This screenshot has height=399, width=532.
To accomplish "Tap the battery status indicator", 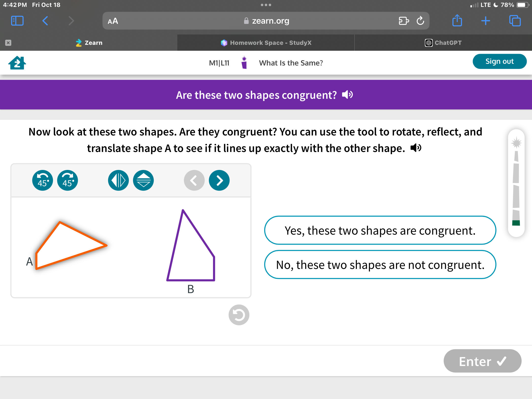I will tap(523, 5).
